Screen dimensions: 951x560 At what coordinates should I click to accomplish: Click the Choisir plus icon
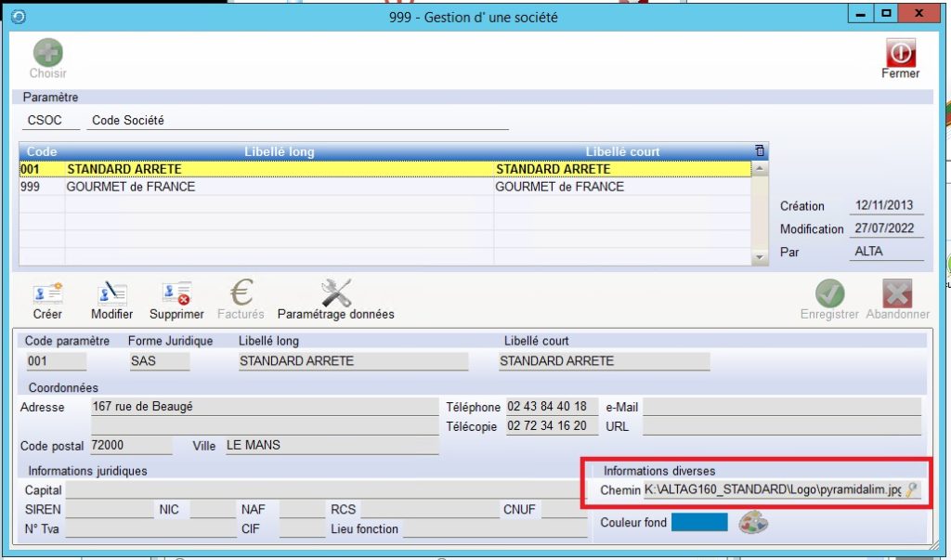point(47,52)
